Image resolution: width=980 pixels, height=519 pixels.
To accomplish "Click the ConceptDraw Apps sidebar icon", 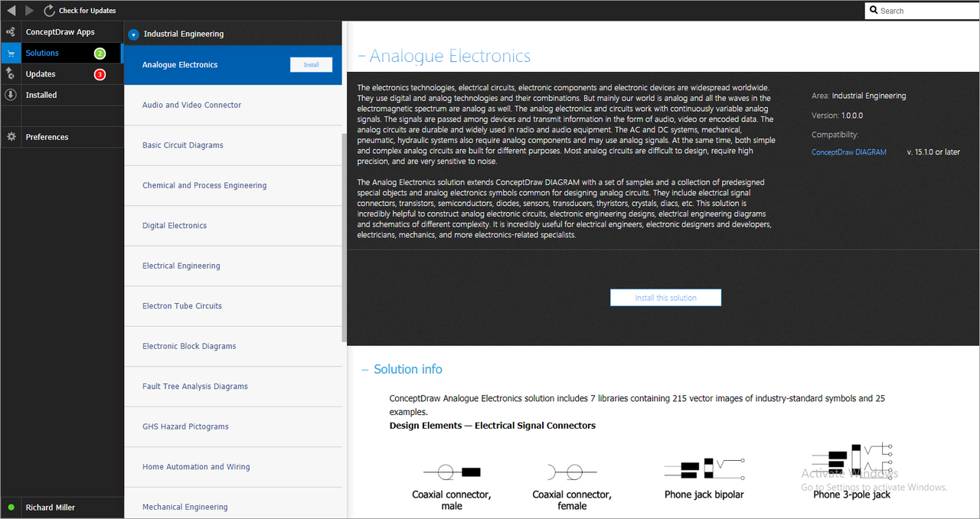I will point(11,32).
